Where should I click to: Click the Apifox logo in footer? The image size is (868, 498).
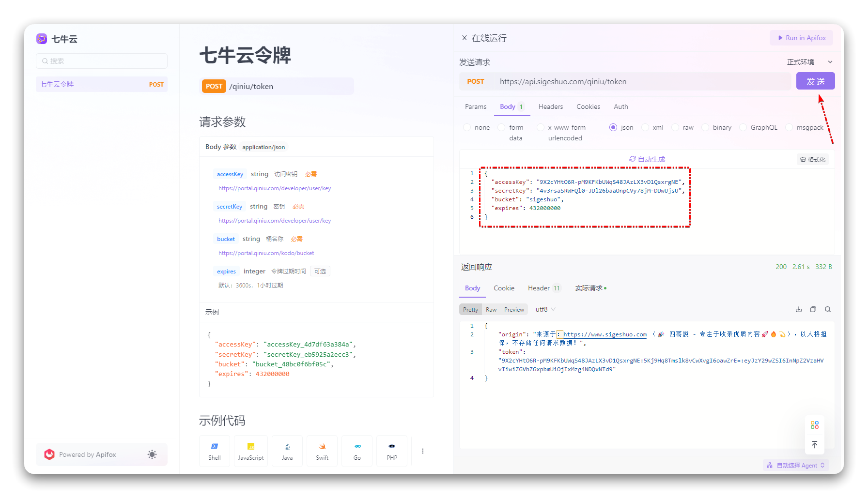tap(49, 454)
